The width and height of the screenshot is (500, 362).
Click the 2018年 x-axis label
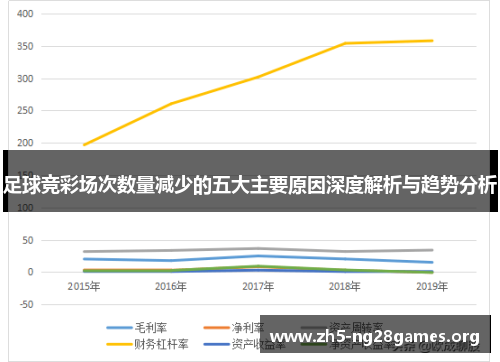pos(345,286)
